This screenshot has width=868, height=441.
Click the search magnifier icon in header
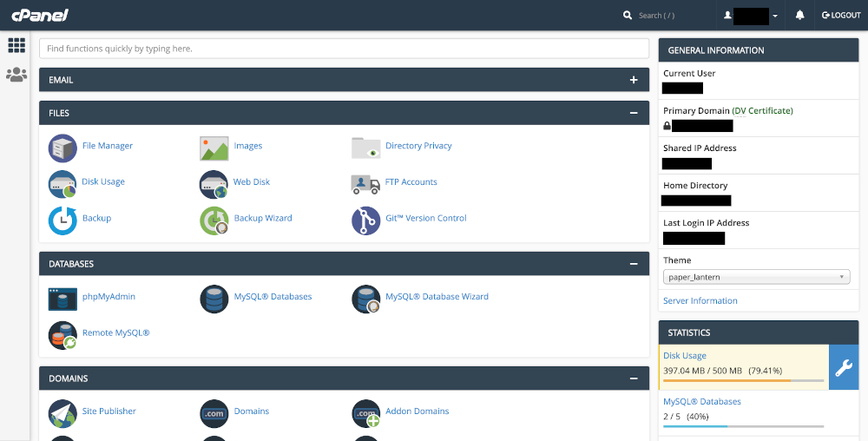(628, 16)
